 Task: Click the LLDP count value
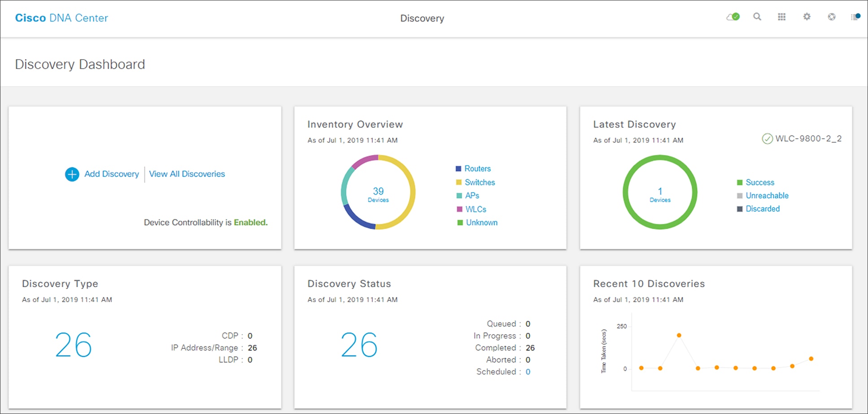pyautogui.click(x=250, y=360)
